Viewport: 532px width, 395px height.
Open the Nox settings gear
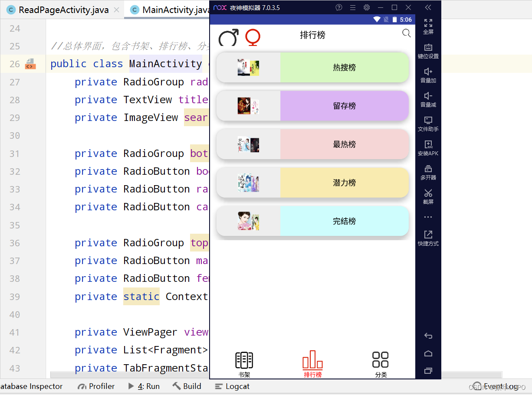[x=367, y=7]
